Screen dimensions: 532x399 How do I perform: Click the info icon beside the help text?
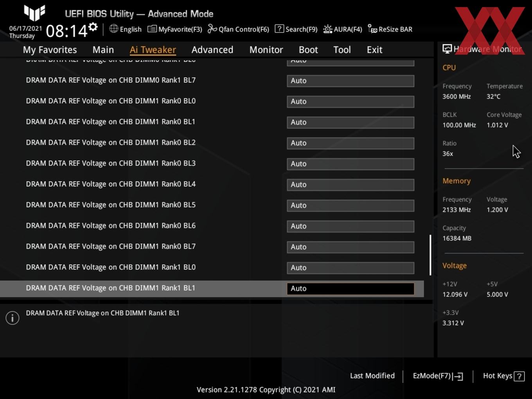(x=13, y=318)
